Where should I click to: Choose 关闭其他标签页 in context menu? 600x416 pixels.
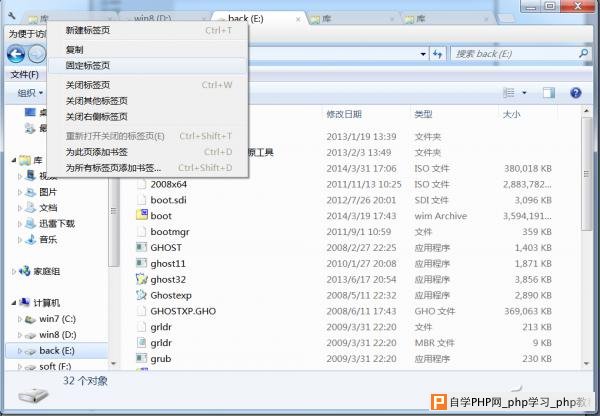[x=148, y=101]
